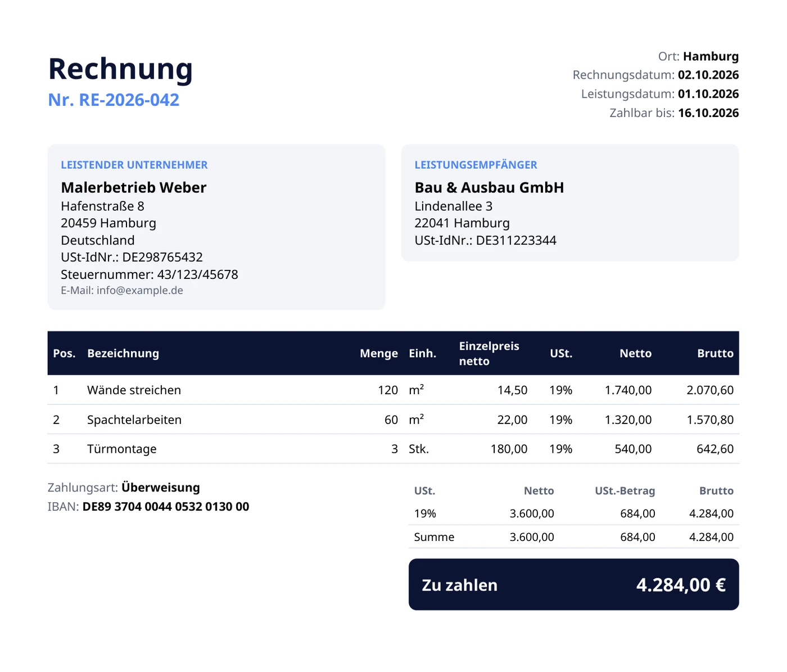Select the recipient Bau & Ausbau GmbH

(x=489, y=187)
